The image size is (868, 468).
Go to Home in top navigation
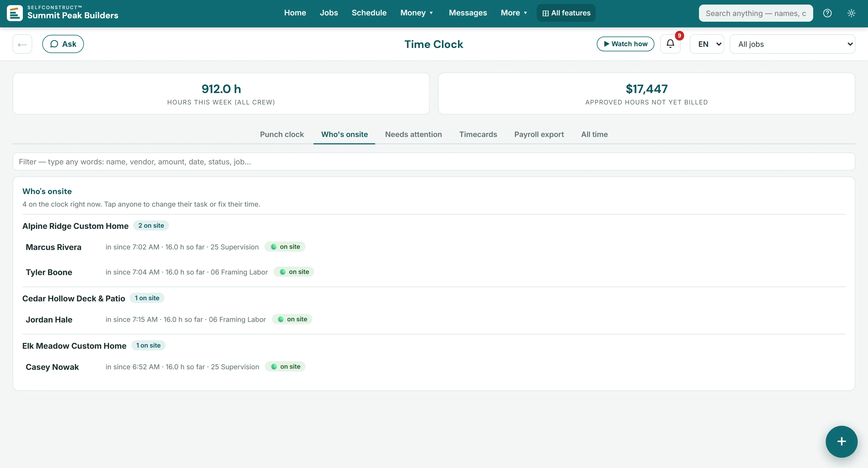(295, 13)
